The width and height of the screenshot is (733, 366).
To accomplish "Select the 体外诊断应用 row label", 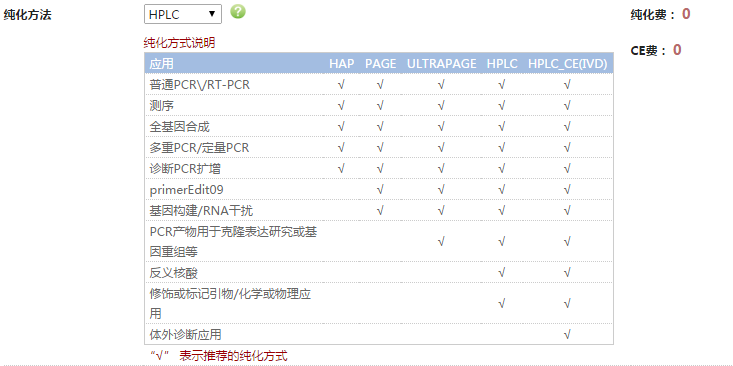I will click(186, 335).
